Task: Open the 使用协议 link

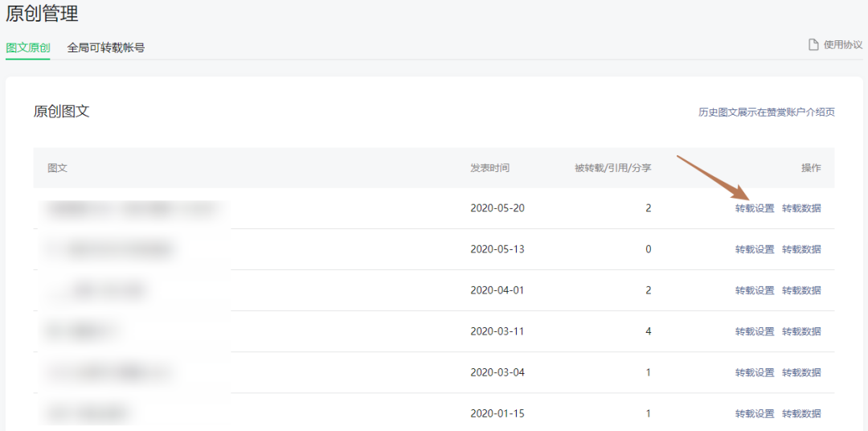Action: [842, 45]
